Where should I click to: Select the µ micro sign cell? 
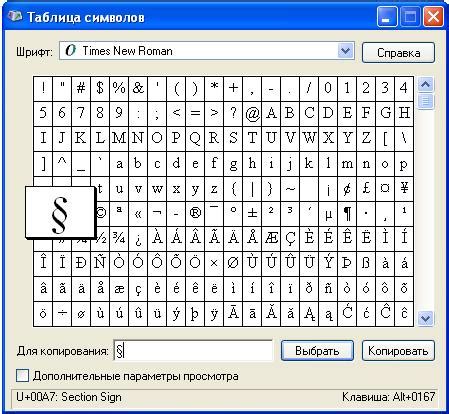click(328, 214)
